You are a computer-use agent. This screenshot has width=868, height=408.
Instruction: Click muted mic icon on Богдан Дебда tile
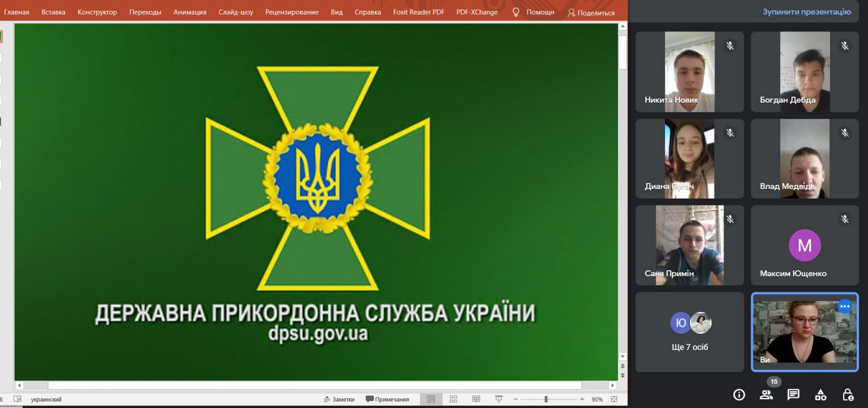(x=845, y=46)
